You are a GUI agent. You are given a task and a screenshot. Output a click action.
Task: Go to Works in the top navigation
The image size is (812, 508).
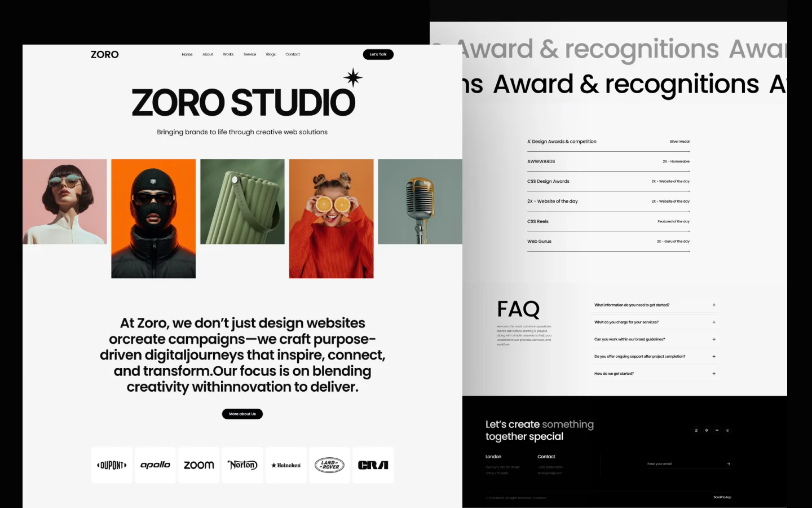pos(228,55)
